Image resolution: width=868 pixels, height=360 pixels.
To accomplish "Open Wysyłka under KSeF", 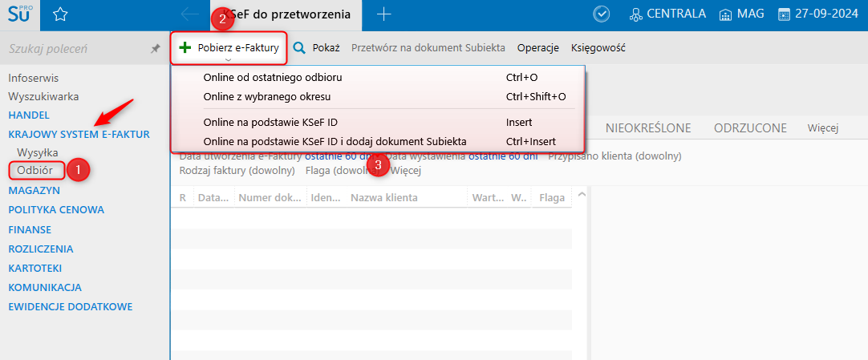I will point(38,152).
